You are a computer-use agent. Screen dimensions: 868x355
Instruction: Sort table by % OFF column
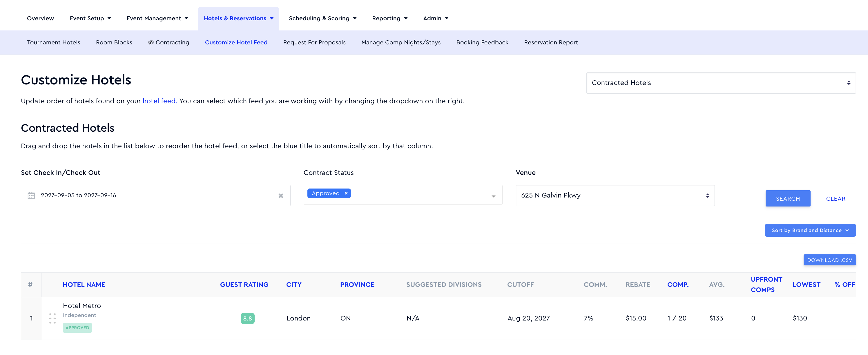(845, 285)
